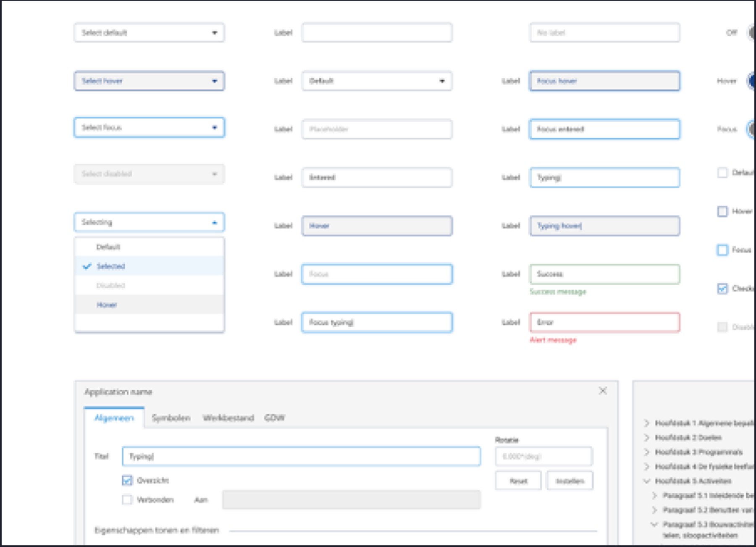Switch to the Symbolen tab
Screen dimensions: 756x547
pos(171,418)
